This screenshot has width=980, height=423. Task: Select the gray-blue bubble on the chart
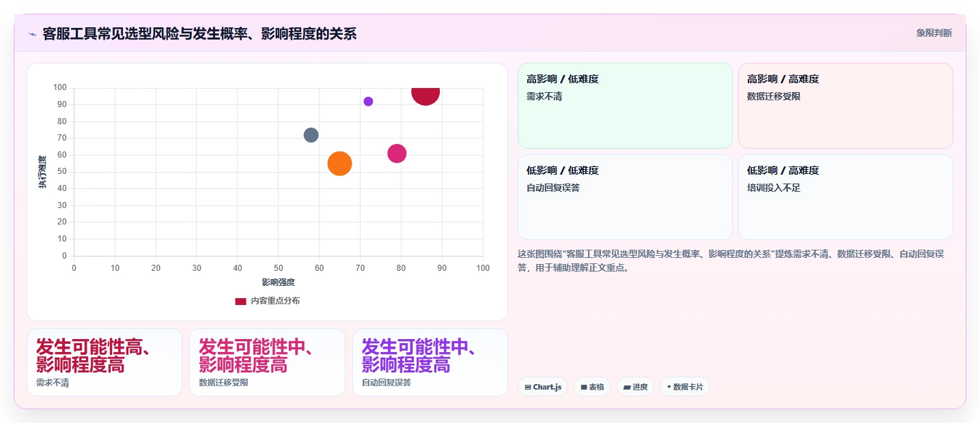(x=311, y=135)
